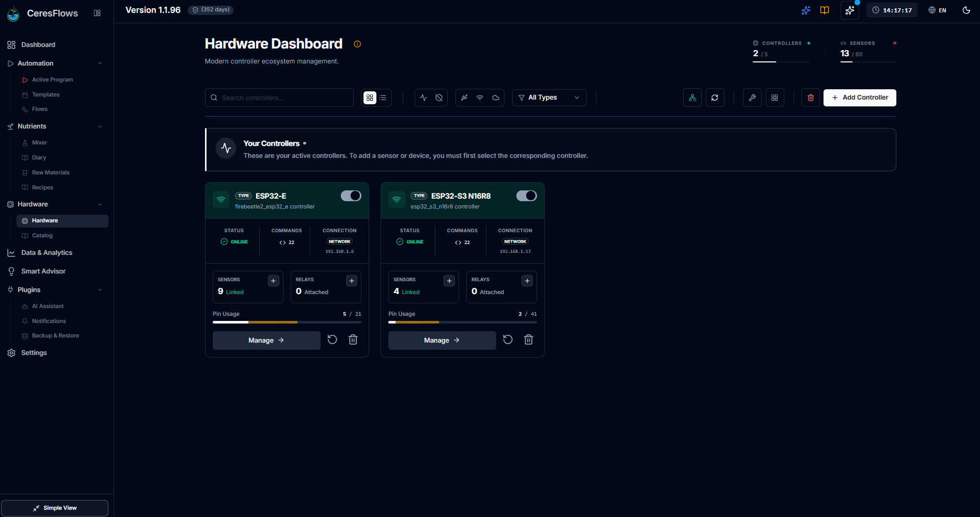The height and width of the screenshot is (517, 980).
Task: Click ESP32-S3 N16R8 pin usage bar
Action: [463, 322]
